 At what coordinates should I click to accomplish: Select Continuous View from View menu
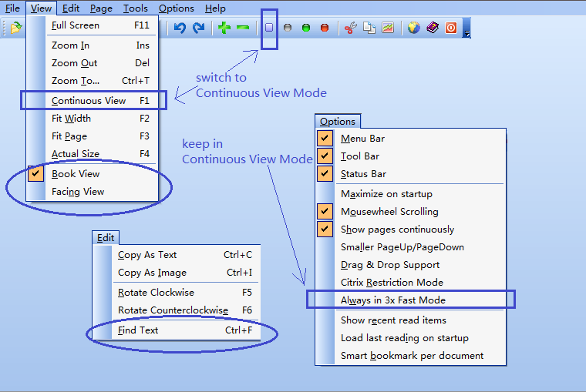(89, 101)
